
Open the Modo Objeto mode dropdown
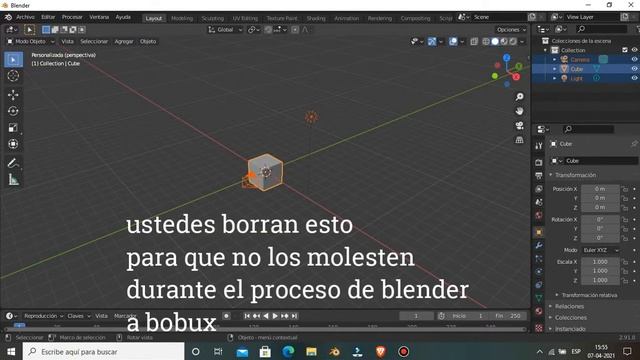[x=30, y=41]
